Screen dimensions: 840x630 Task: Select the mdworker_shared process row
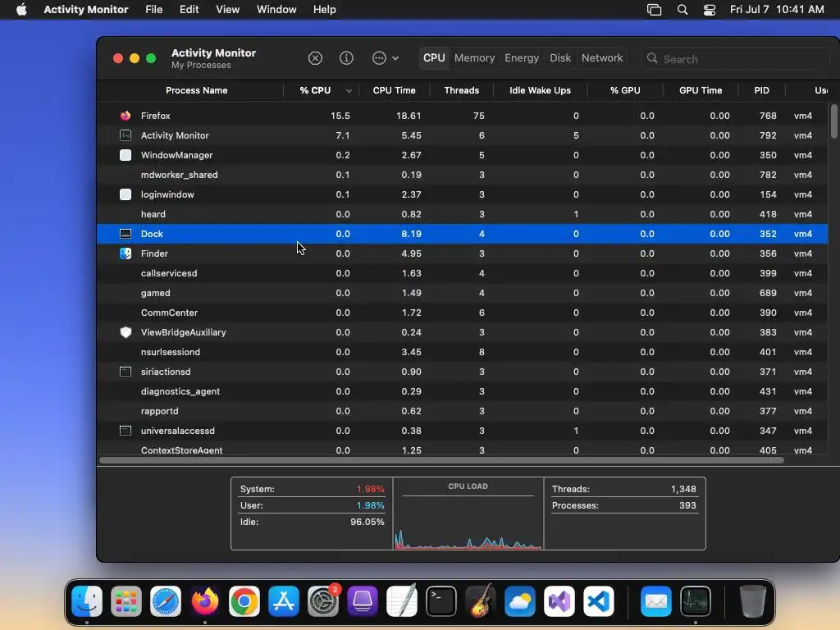tap(463, 175)
